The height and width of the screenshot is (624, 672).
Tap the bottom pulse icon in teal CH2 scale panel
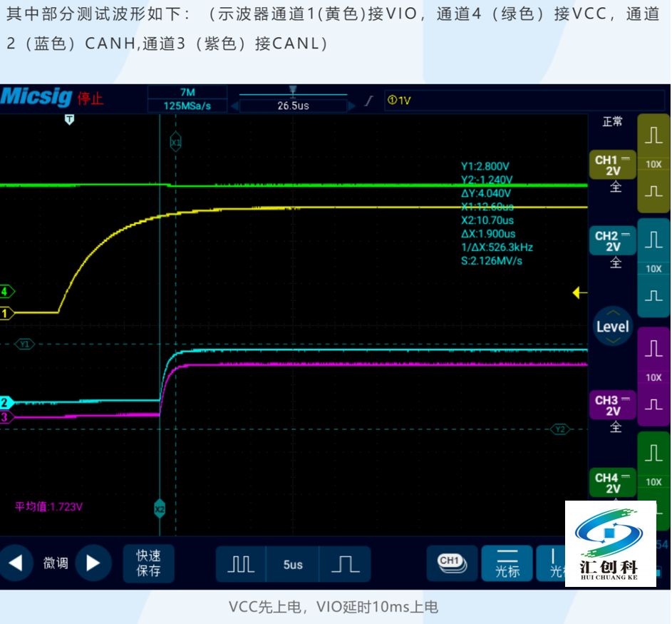[653, 295]
